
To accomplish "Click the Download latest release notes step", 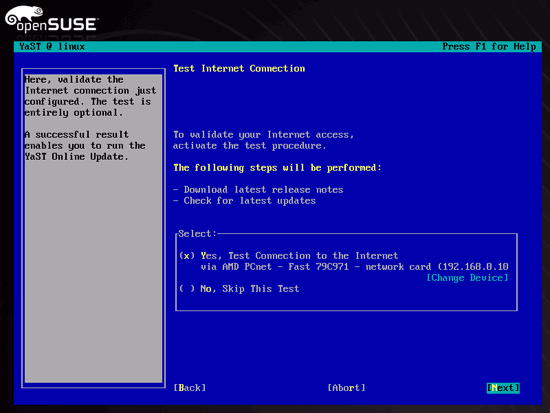I will (259, 190).
